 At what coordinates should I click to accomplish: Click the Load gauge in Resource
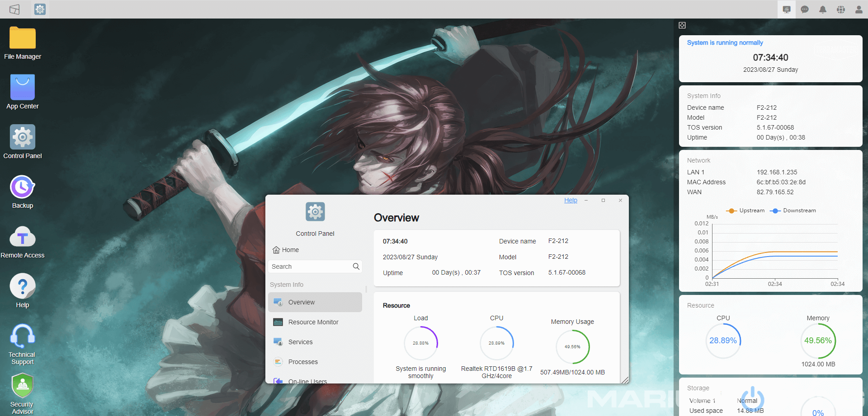(x=421, y=343)
